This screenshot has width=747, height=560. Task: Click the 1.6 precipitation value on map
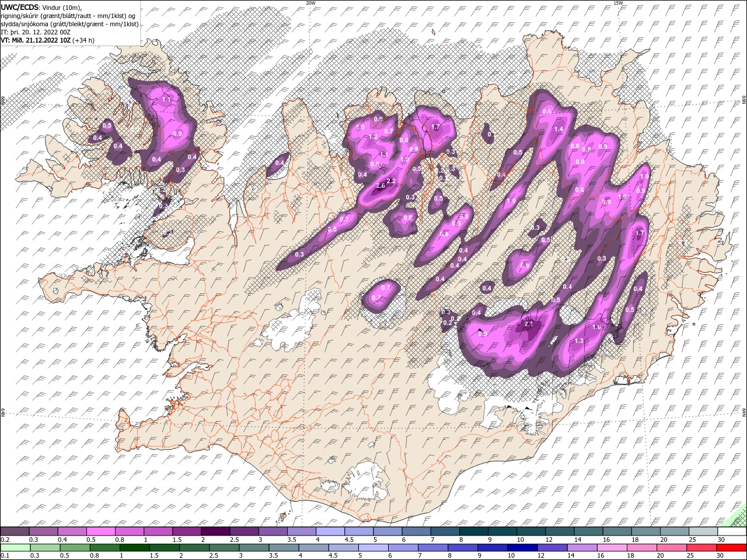click(596, 327)
